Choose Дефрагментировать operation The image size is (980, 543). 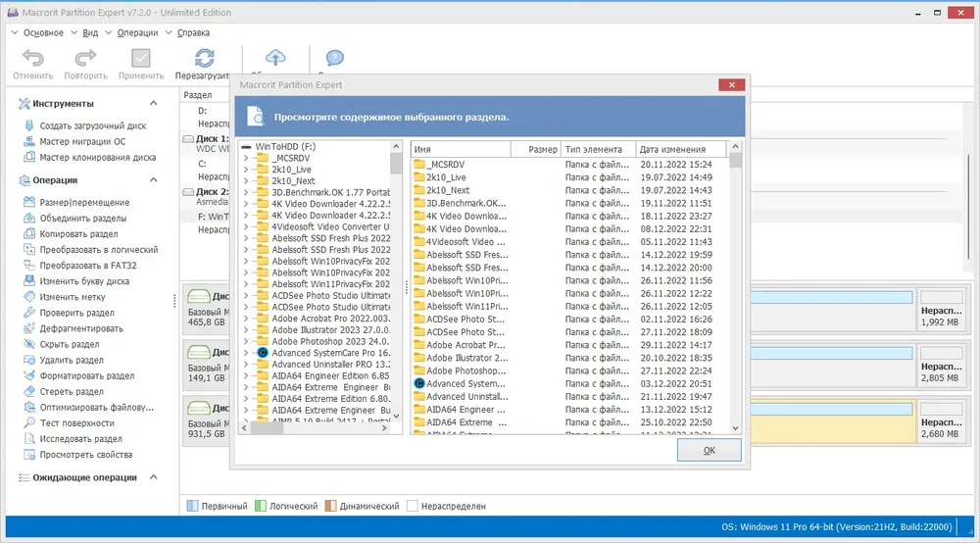[81, 328]
